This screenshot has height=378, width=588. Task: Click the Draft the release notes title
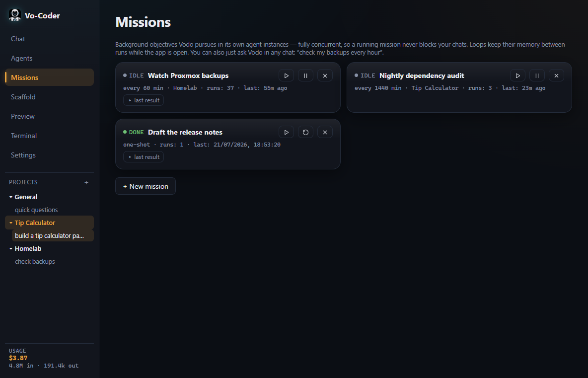(185, 133)
